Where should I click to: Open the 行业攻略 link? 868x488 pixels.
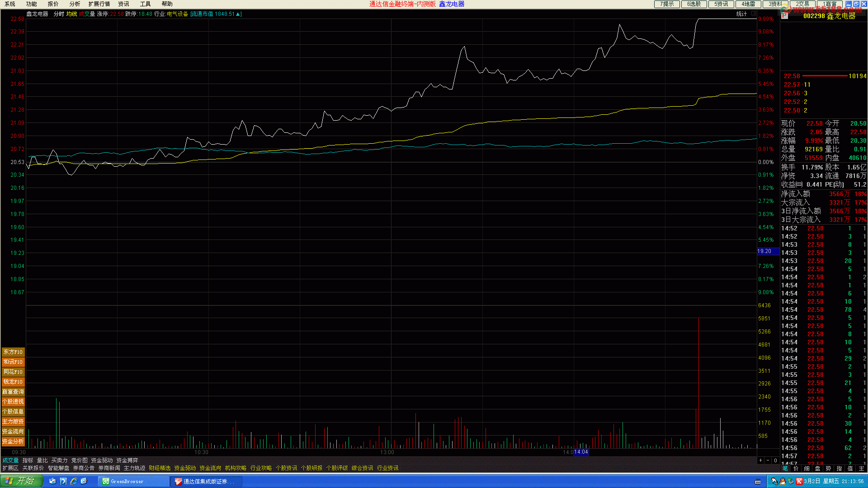pos(261,468)
